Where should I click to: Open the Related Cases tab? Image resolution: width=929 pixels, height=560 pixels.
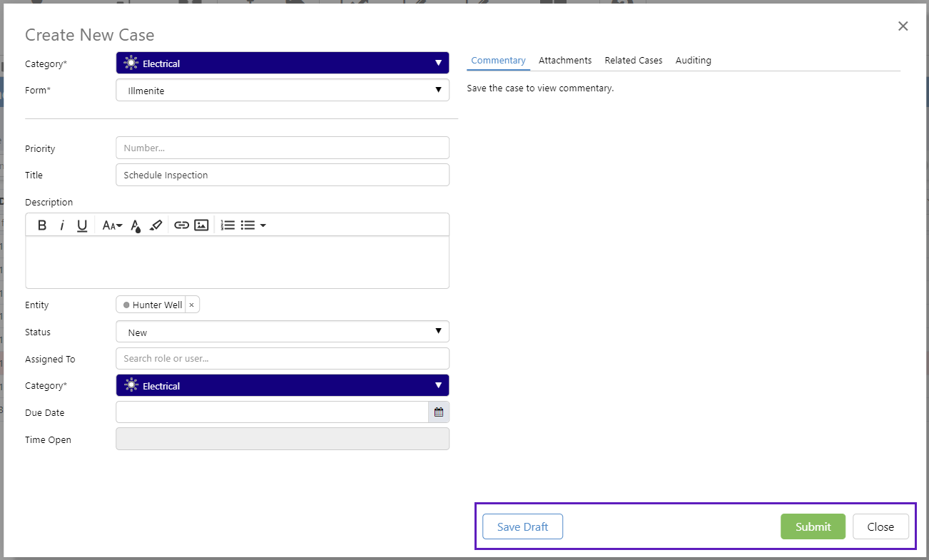(x=634, y=61)
